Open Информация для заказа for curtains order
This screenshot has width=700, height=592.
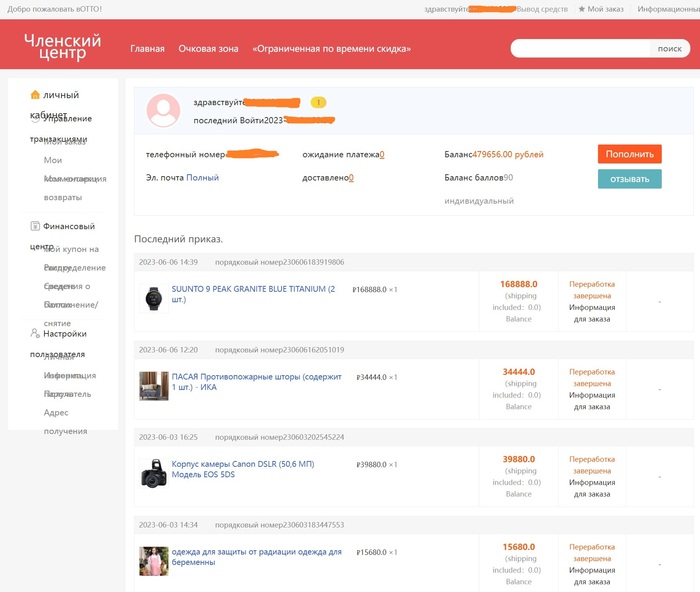[592, 401]
